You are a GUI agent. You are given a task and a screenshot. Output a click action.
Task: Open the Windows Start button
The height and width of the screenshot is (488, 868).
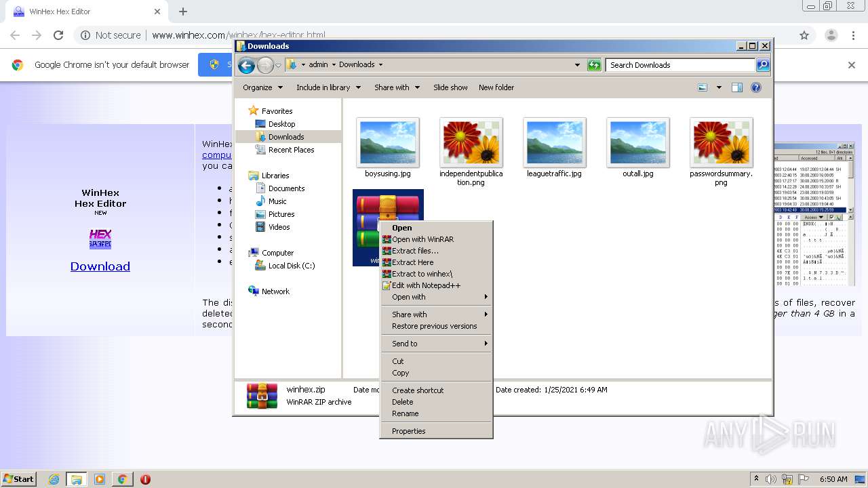(x=18, y=479)
